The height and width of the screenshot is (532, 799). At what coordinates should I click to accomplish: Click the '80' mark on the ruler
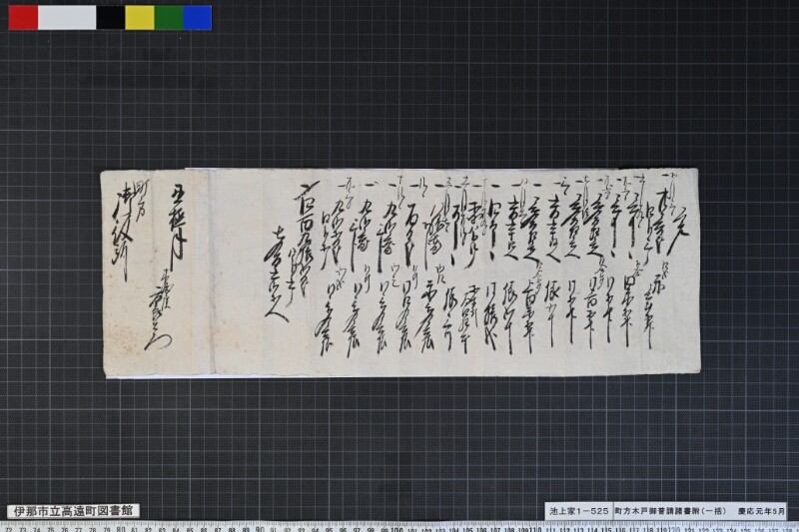120,528
